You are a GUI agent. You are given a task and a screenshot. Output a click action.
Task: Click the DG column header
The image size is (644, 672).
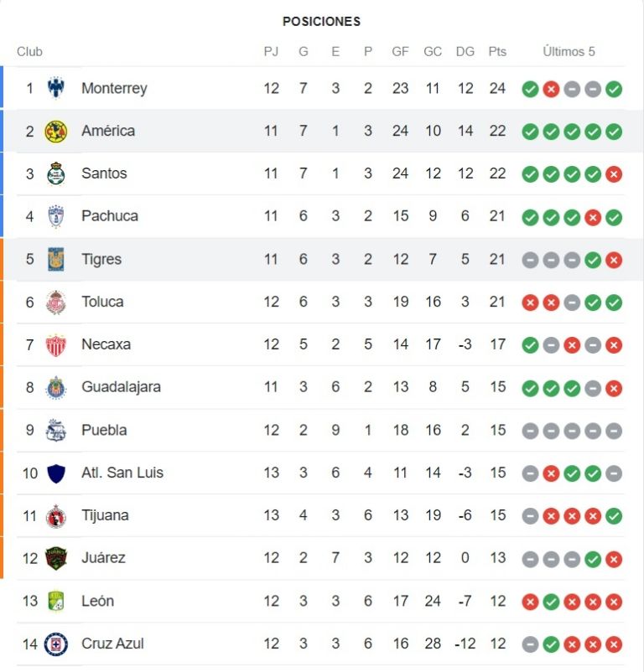[x=465, y=51]
